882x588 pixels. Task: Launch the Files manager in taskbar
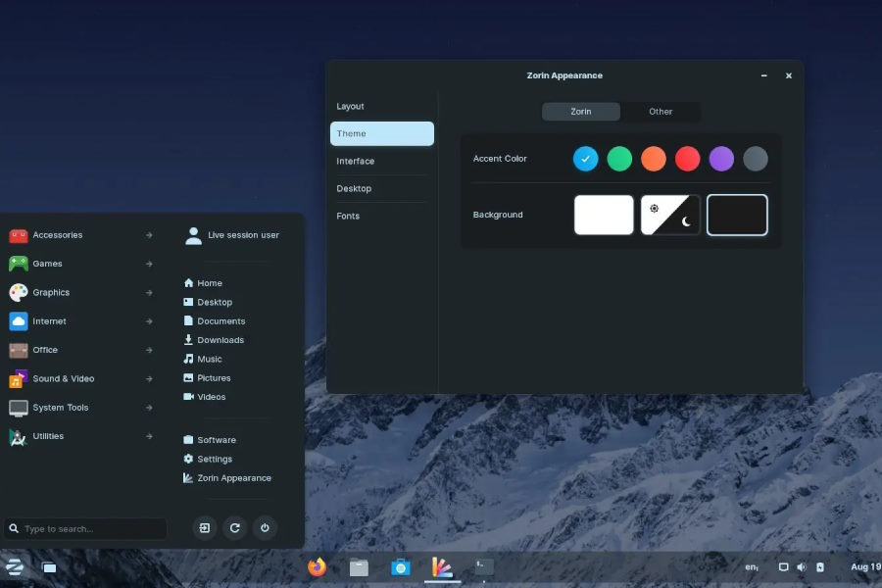click(x=359, y=566)
